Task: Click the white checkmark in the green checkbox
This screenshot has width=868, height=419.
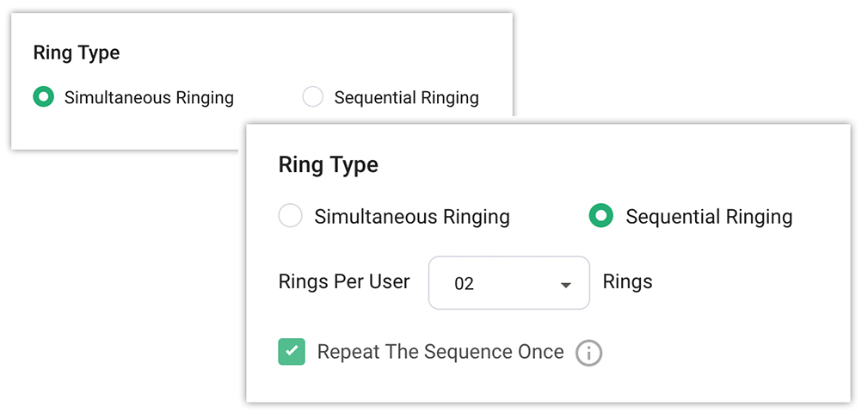Action: pyautogui.click(x=292, y=351)
